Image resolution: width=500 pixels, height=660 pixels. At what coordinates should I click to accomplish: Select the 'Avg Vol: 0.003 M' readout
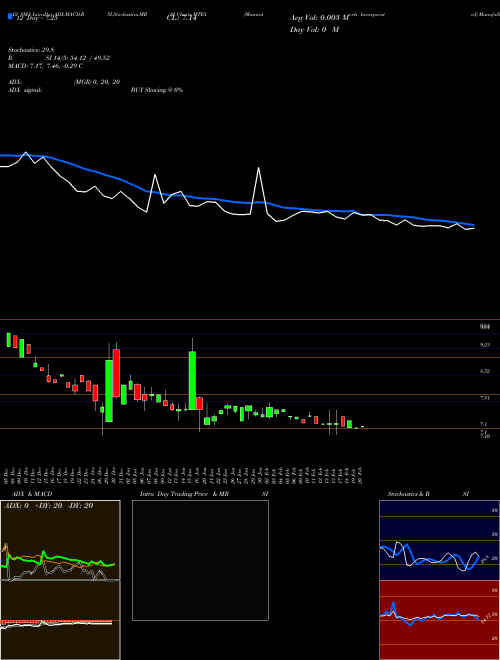coord(320,18)
